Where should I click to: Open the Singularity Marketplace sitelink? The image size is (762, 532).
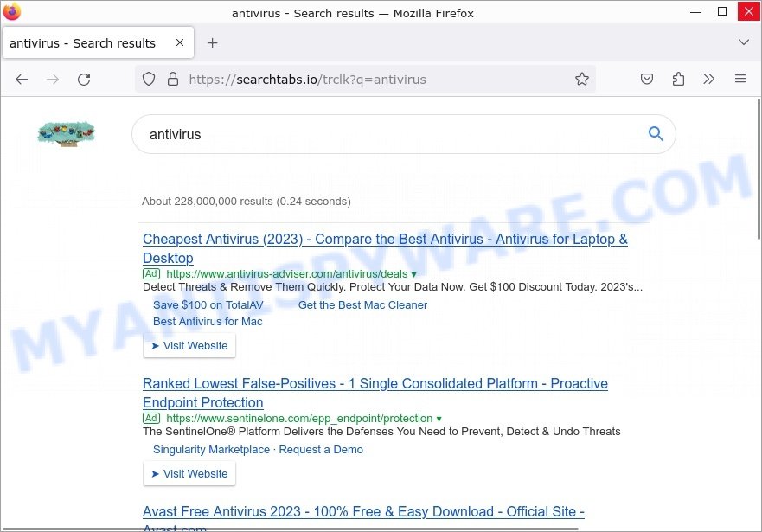pos(211,450)
